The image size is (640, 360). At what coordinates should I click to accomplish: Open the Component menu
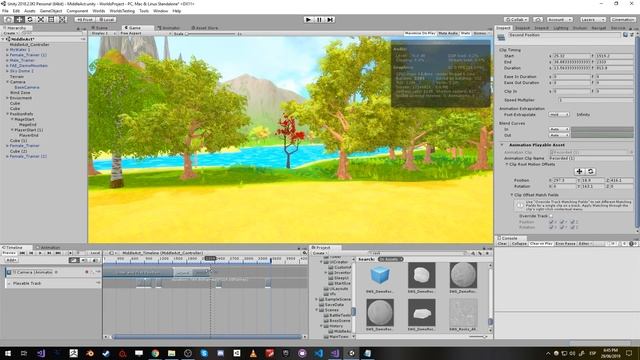point(77,11)
